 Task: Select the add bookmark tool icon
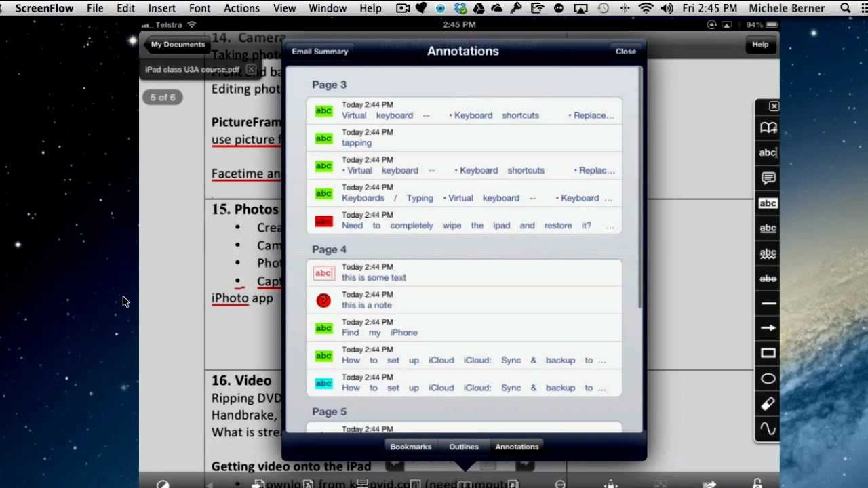pyautogui.click(x=768, y=127)
